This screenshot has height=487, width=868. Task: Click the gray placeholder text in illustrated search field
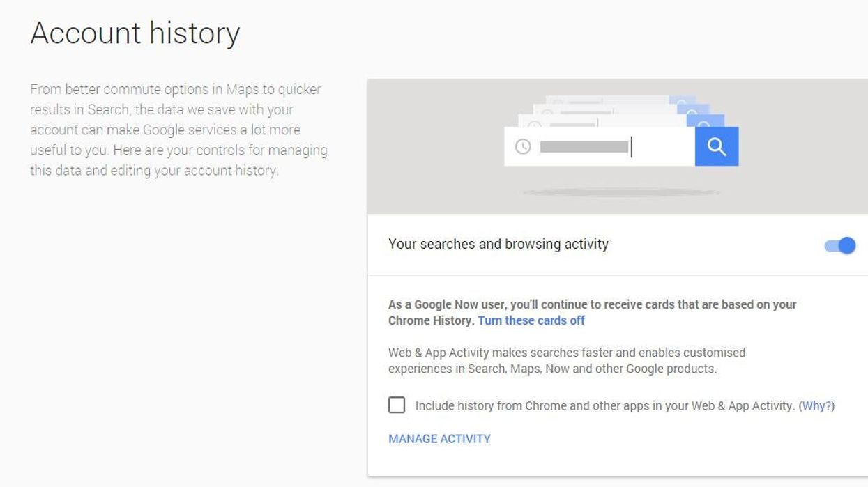(x=584, y=147)
